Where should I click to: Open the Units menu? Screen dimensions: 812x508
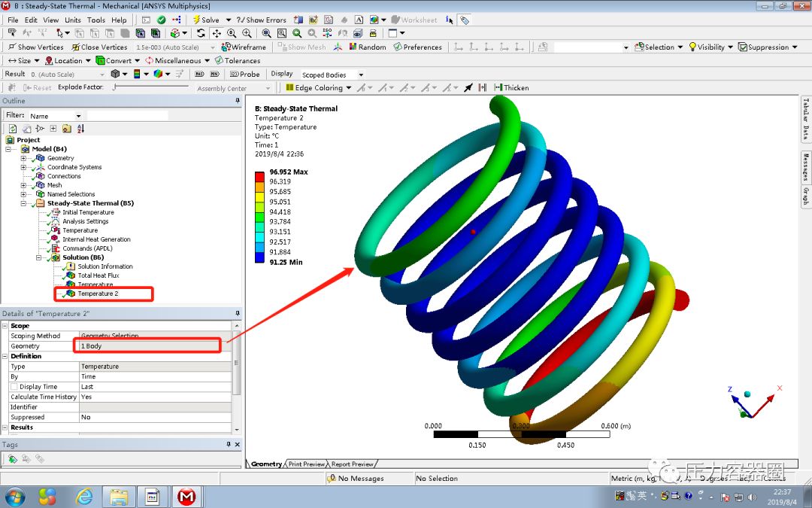tap(73, 20)
